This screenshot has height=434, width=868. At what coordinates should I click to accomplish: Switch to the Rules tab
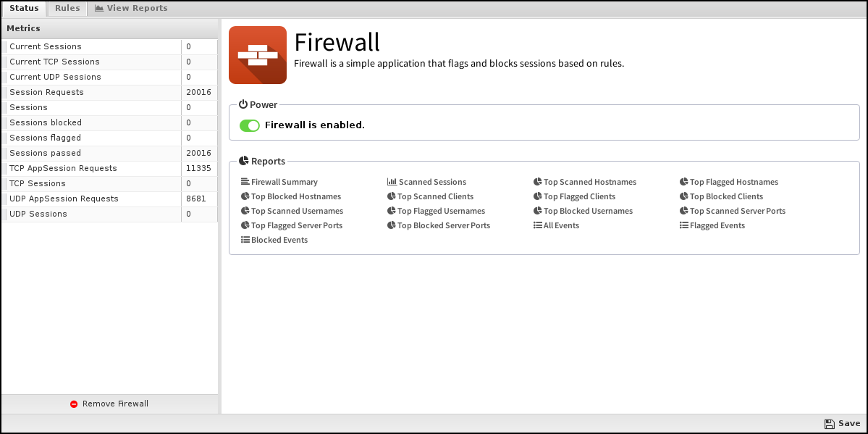[x=67, y=8]
